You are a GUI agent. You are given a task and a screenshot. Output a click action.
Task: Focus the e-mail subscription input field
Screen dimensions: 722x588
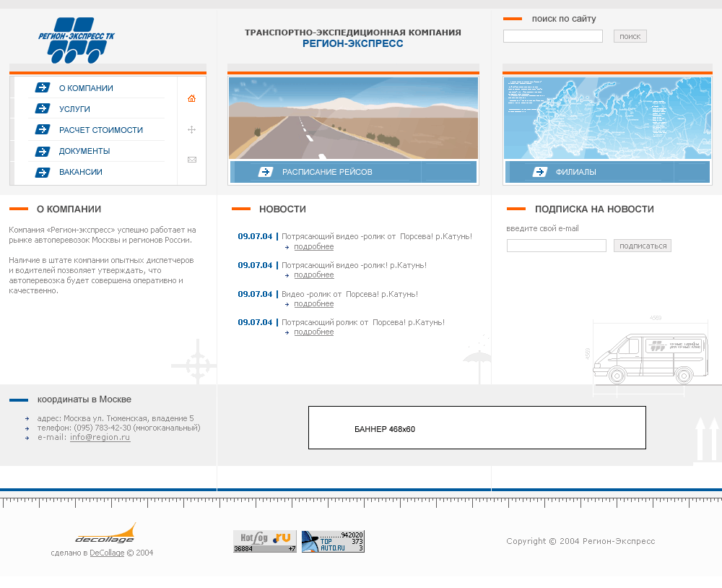pos(556,246)
